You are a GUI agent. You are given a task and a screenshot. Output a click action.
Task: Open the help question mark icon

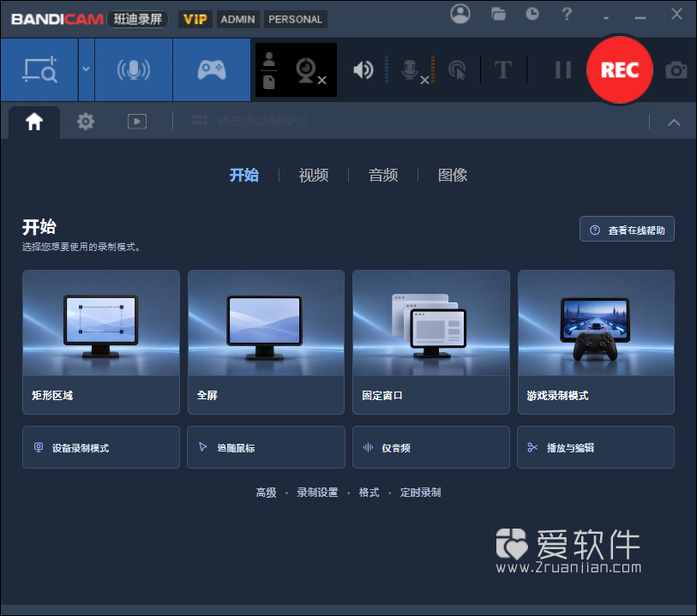567,15
